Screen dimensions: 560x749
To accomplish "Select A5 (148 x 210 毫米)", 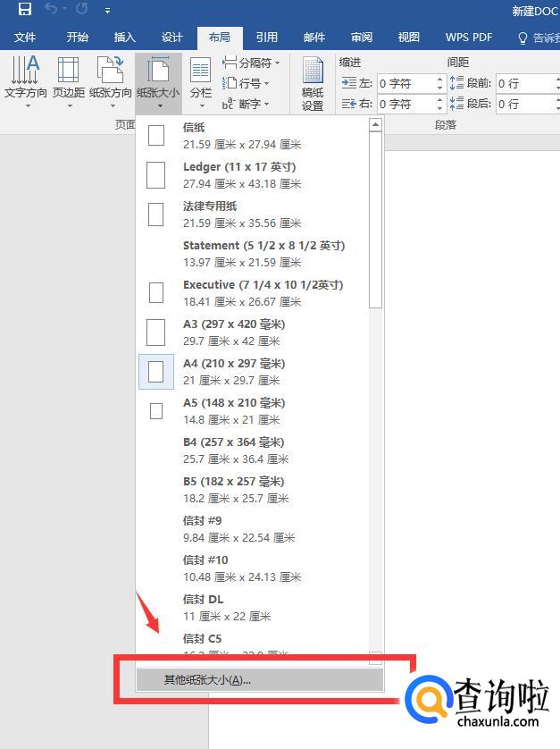I will [252, 411].
